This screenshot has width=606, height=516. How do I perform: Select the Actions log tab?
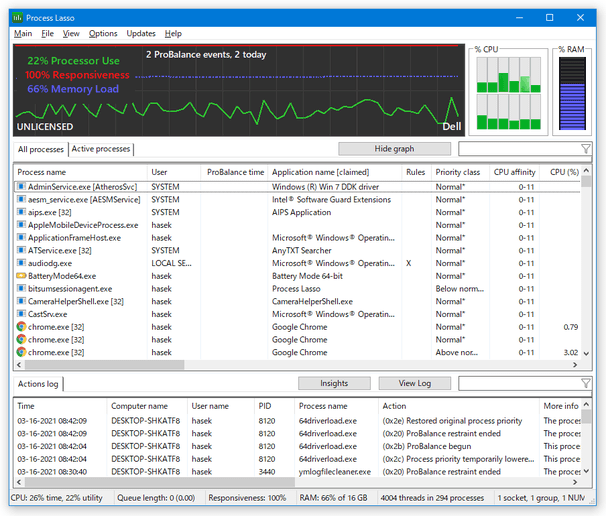38,384
